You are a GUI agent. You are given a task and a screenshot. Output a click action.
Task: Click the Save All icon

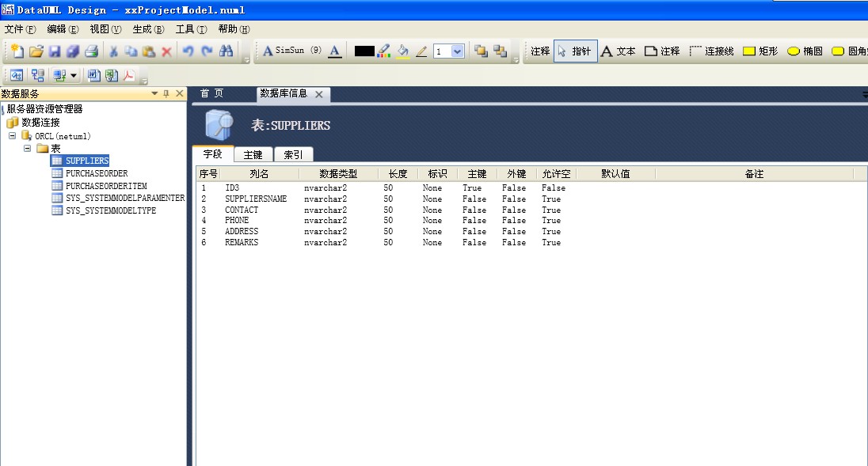click(73, 51)
